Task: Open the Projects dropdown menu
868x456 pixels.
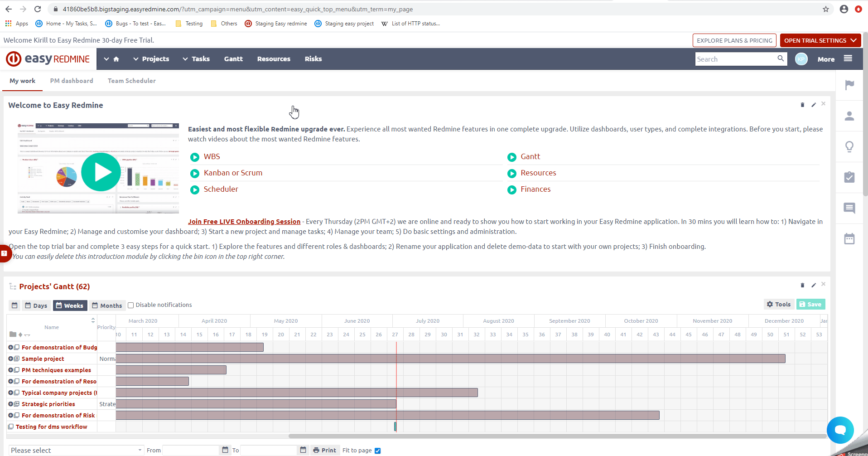Action: pos(151,59)
